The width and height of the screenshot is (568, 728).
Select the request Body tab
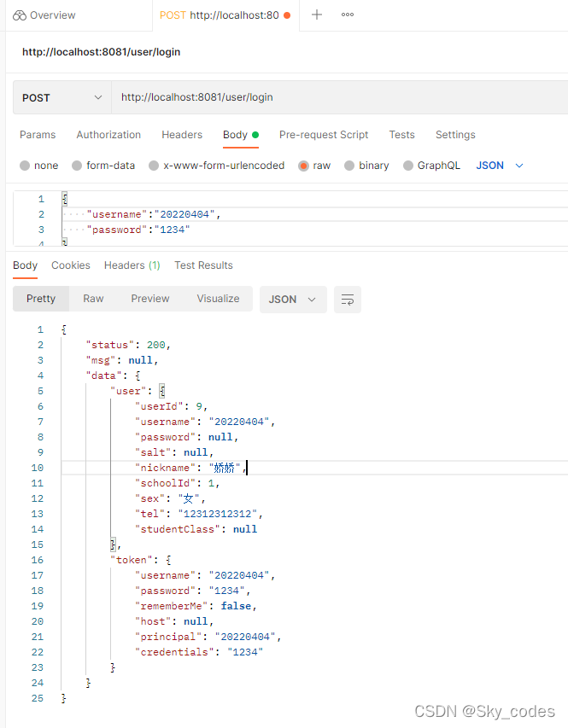(240, 135)
